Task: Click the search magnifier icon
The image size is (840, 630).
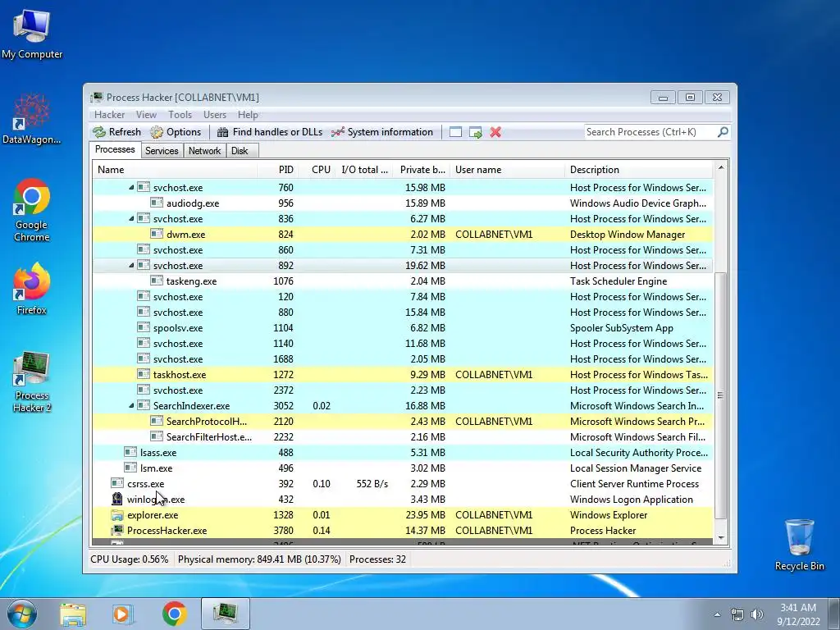Action: pos(723,132)
